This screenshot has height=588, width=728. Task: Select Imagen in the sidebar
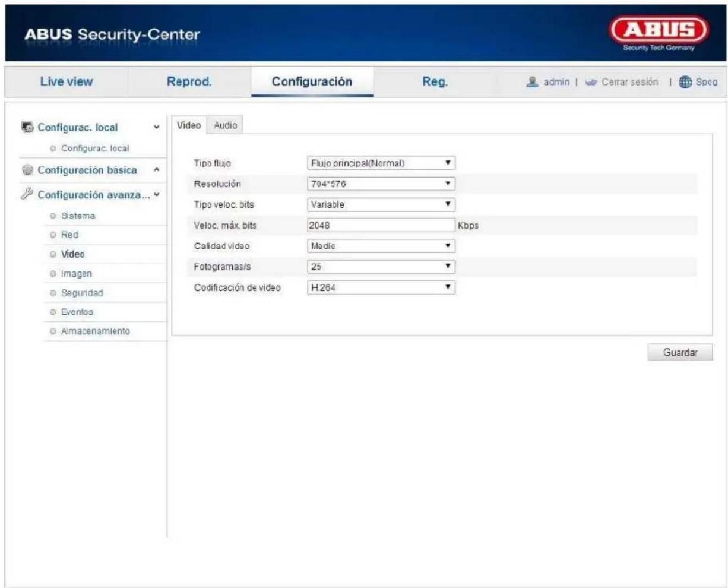76,274
